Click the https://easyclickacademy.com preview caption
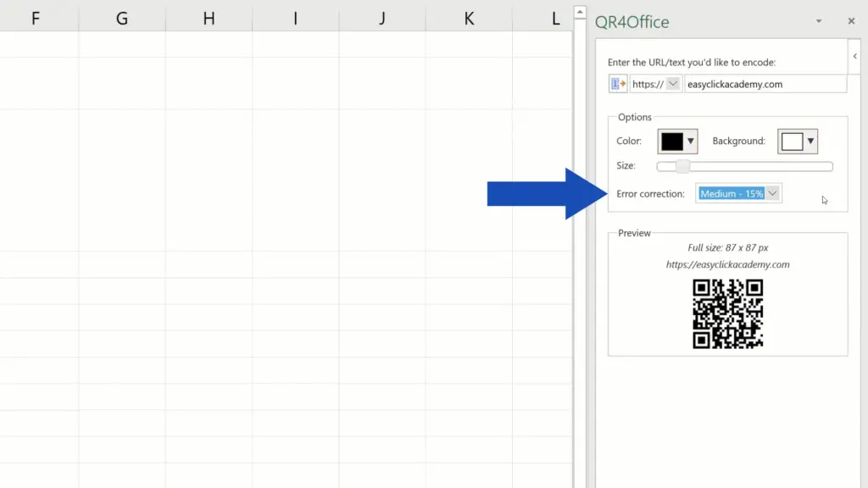 pyautogui.click(x=727, y=264)
